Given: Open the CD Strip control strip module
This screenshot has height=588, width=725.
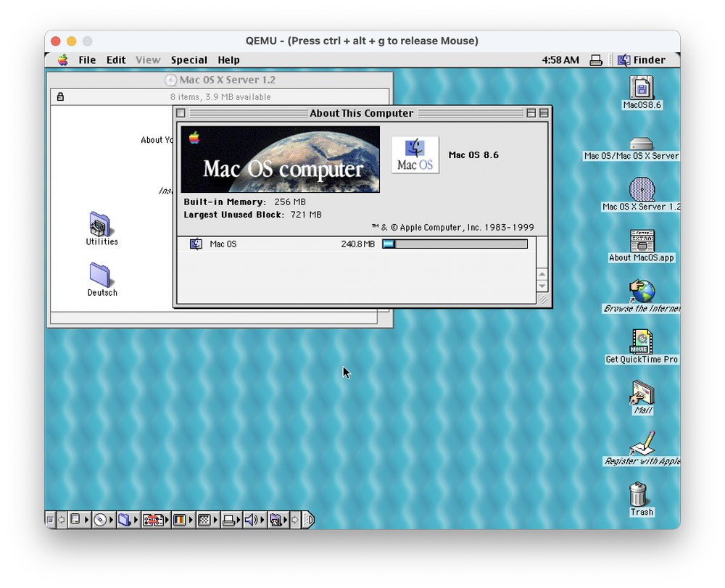Looking at the screenshot, I should 104,520.
